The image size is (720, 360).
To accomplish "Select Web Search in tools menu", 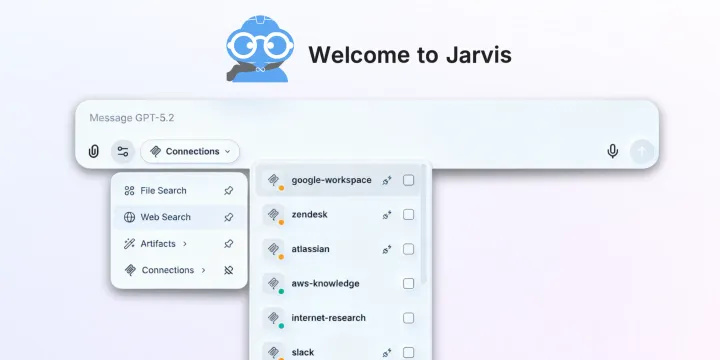I will (x=179, y=217).
